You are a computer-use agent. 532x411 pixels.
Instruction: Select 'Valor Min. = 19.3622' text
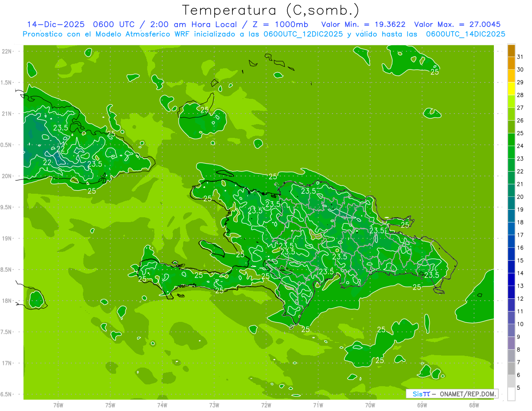pyautogui.click(x=363, y=24)
